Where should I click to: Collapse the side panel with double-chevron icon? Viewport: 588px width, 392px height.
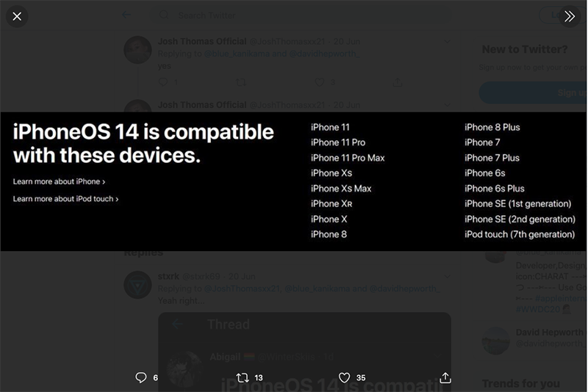coord(570,16)
